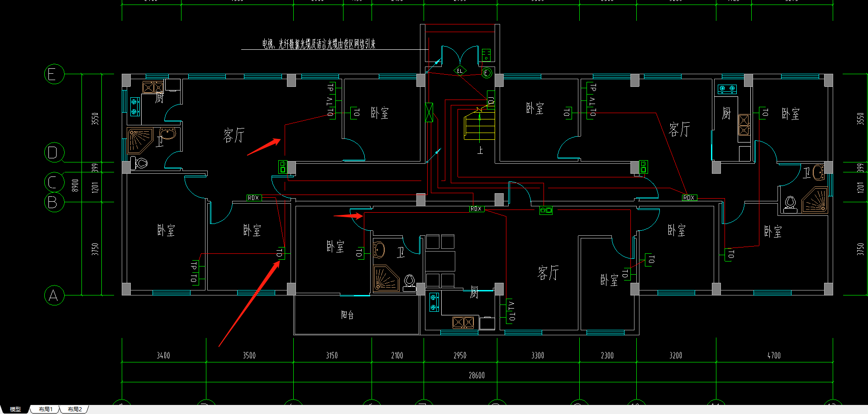Select grid axis bubble A

[54, 295]
